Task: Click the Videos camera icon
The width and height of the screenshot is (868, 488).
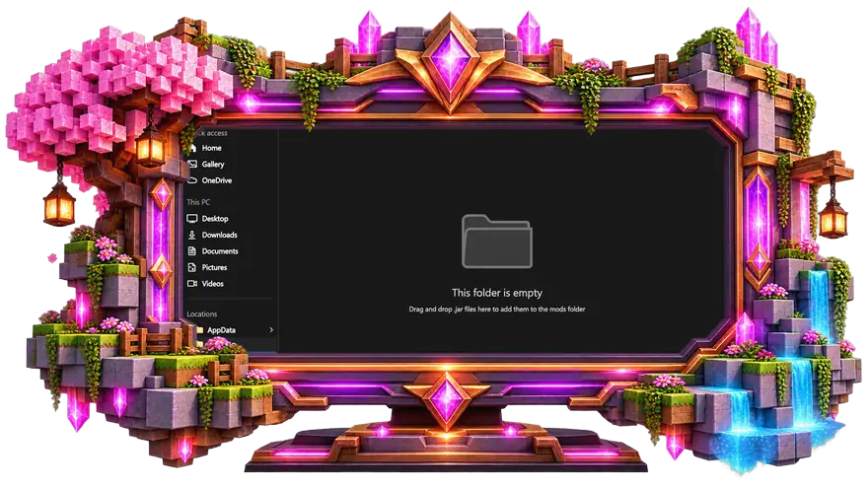Action: [x=192, y=283]
